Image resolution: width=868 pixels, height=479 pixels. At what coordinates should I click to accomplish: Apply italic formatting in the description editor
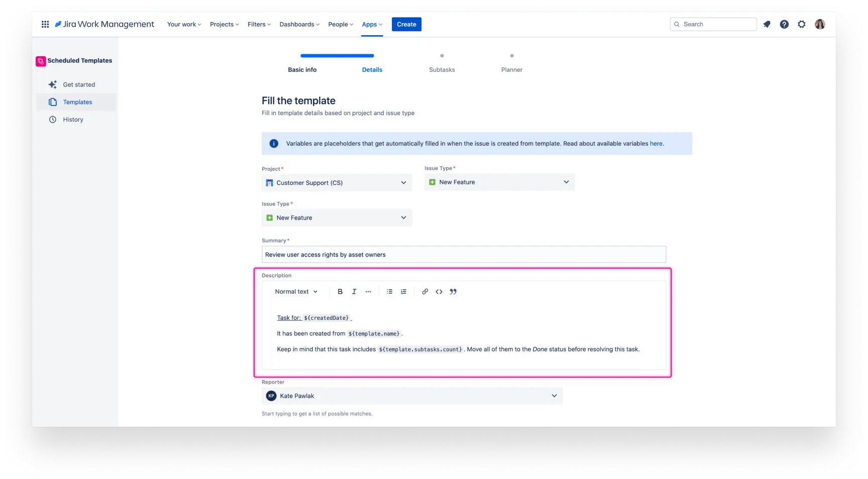354,291
